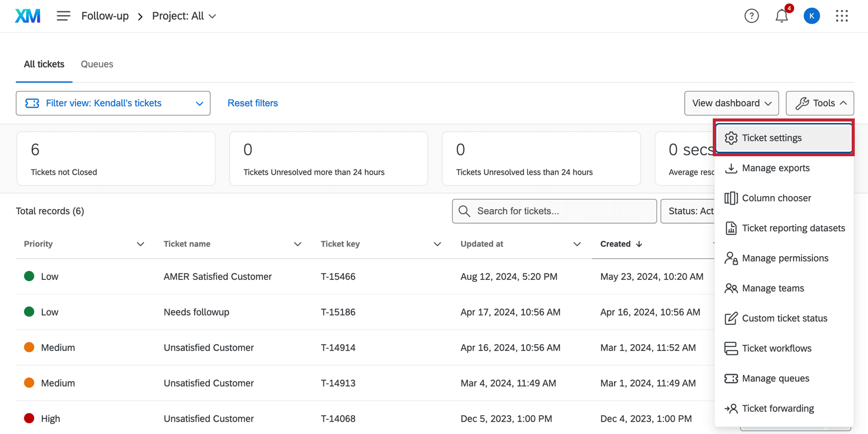
Task: Open the app switcher grid icon
Action: (841, 16)
